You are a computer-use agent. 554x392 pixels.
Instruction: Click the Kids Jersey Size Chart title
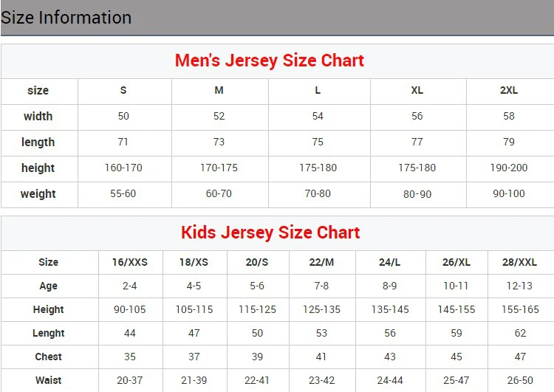click(270, 233)
